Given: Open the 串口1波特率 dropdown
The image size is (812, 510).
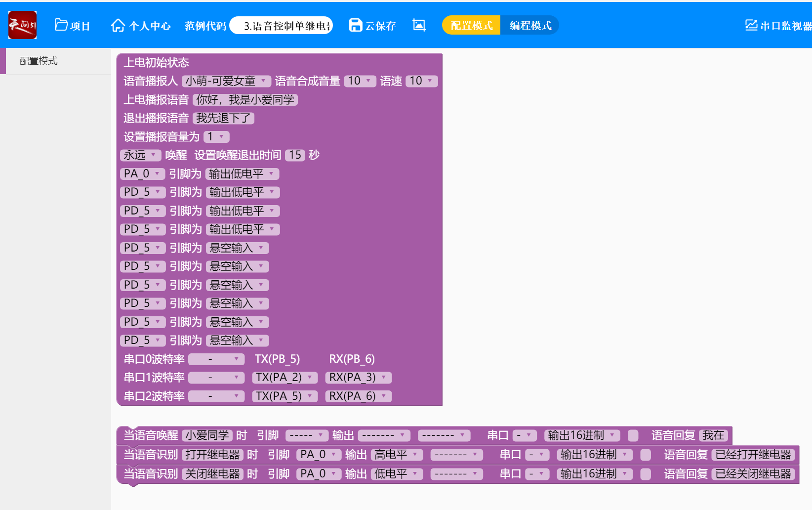Looking at the screenshot, I should [216, 378].
